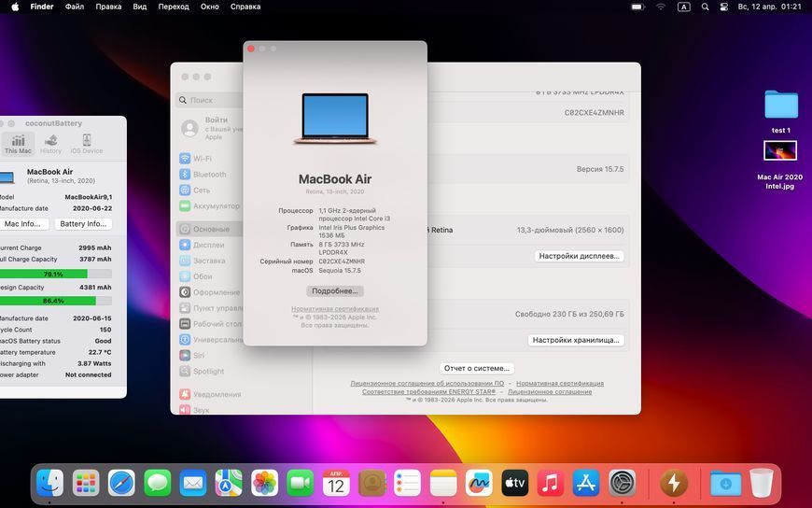Open Contacts app in Dock

[371, 483]
